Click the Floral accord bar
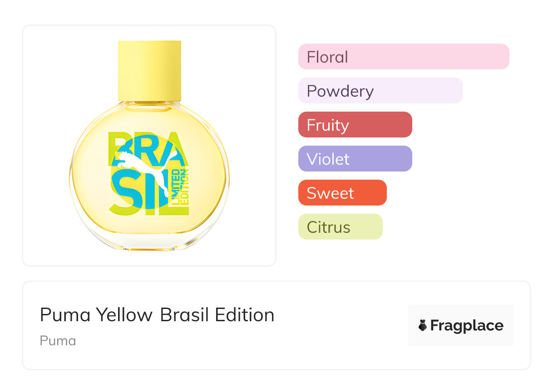 (403, 57)
